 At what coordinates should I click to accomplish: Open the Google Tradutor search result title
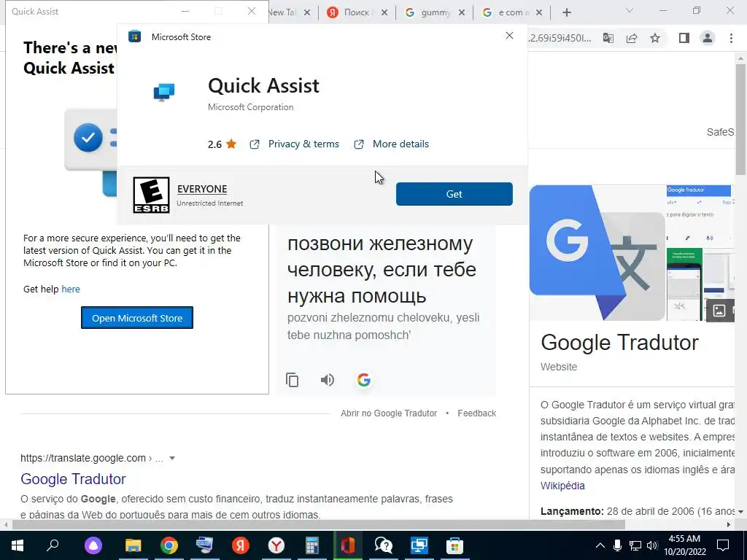click(73, 478)
